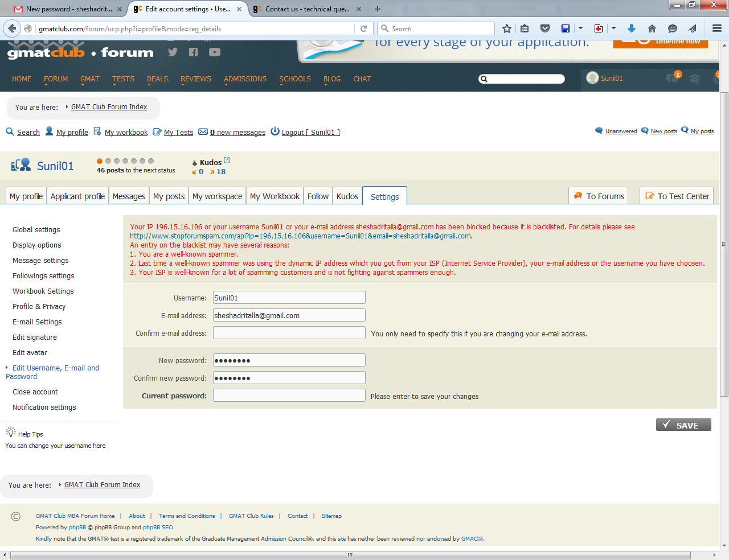Open Global settings in sidebar
Image resolution: width=729 pixels, height=560 pixels.
tap(36, 230)
